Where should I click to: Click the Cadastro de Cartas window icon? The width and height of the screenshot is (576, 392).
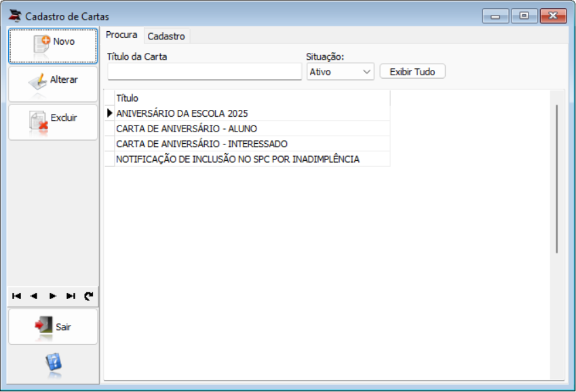[15, 16]
